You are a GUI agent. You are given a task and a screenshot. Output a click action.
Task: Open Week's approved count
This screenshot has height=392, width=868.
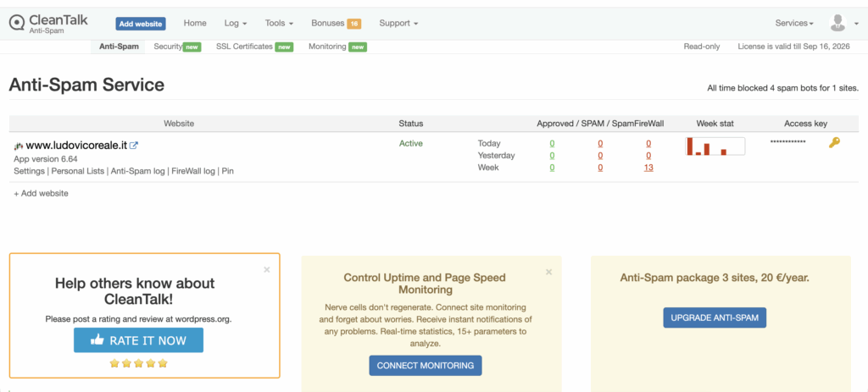[x=552, y=168]
